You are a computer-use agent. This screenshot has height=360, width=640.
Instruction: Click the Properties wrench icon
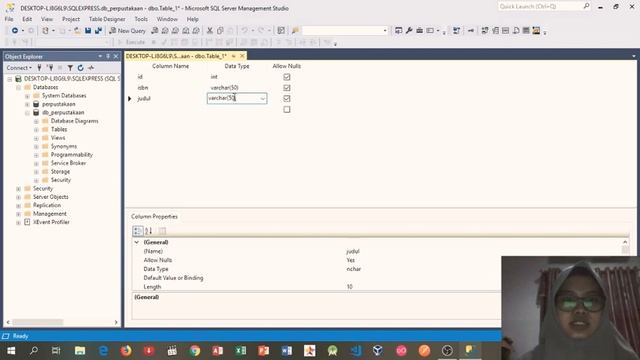[409, 31]
